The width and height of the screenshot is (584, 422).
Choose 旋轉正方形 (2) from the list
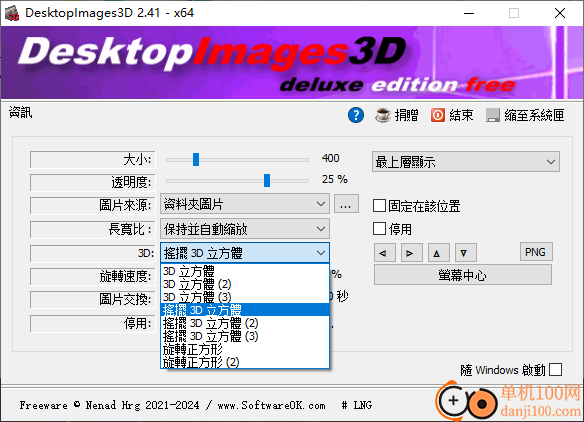[x=245, y=362]
